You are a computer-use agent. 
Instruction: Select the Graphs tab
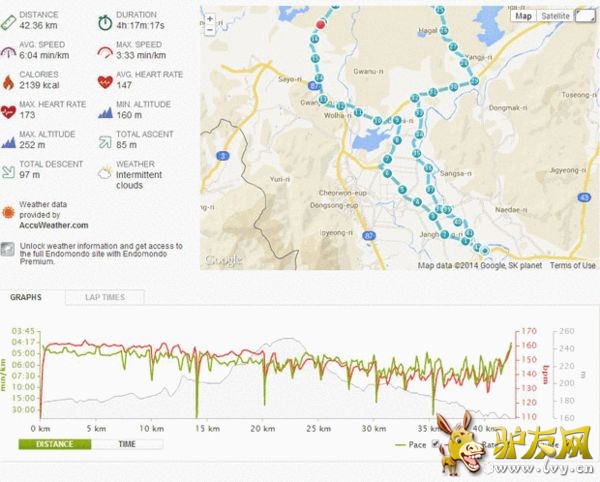click(x=27, y=298)
